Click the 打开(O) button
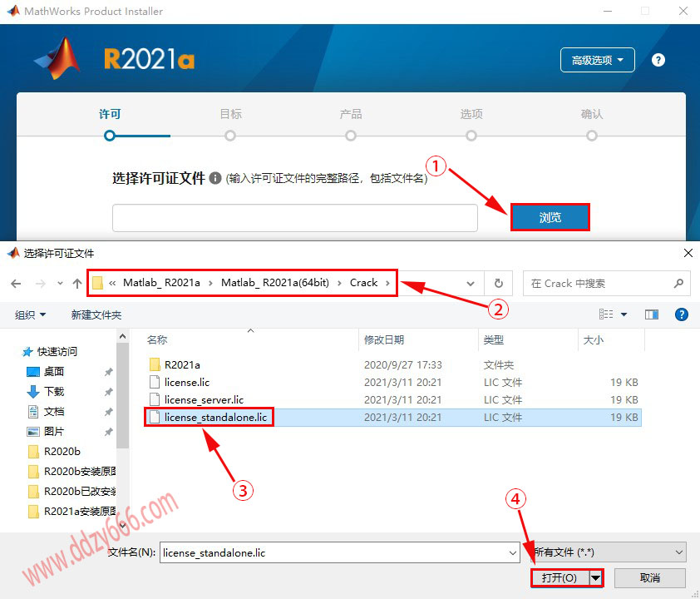The image size is (700, 599). pos(560,578)
